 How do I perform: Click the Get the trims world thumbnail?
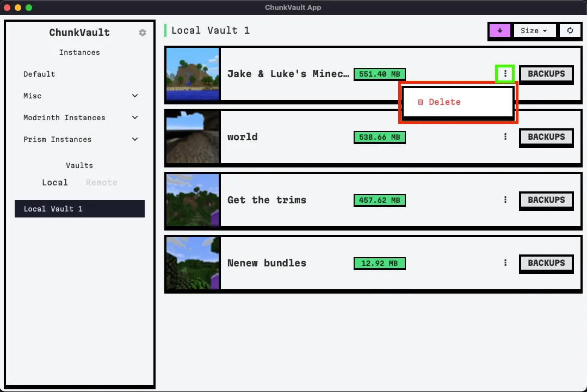(x=193, y=200)
